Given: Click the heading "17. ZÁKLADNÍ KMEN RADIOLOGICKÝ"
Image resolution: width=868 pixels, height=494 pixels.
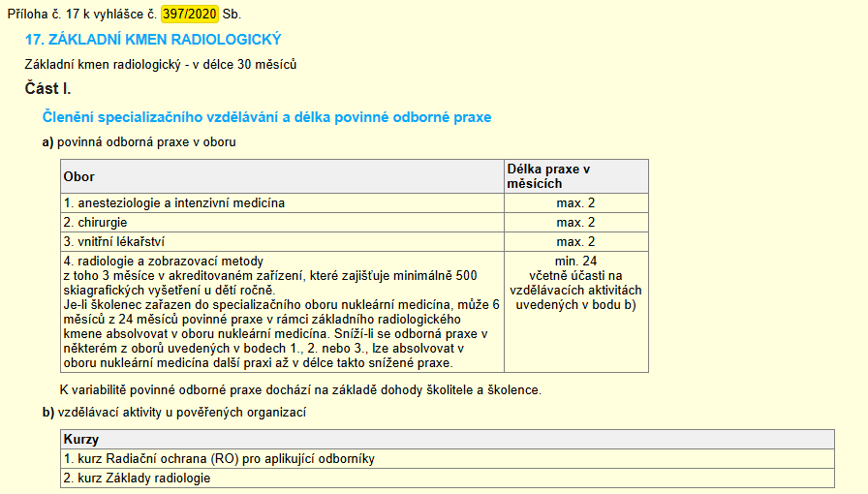Looking at the screenshot, I should 153,40.
